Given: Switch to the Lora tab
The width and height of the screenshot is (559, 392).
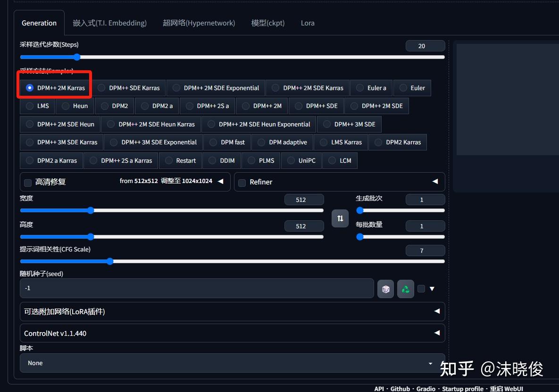Looking at the screenshot, I should 308,23.
